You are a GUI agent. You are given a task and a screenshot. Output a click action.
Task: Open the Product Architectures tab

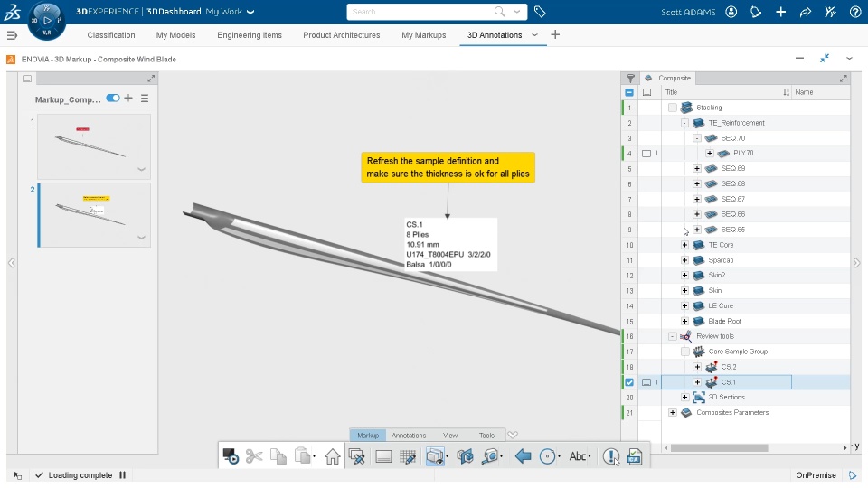[342, 35]
